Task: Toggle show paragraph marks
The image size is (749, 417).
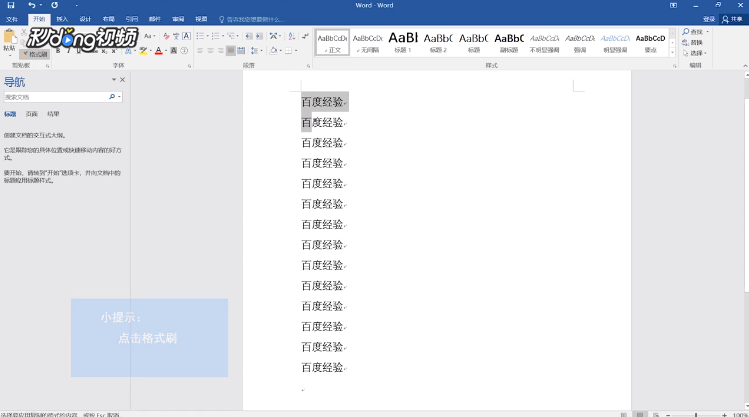Action: click(305, 36)
